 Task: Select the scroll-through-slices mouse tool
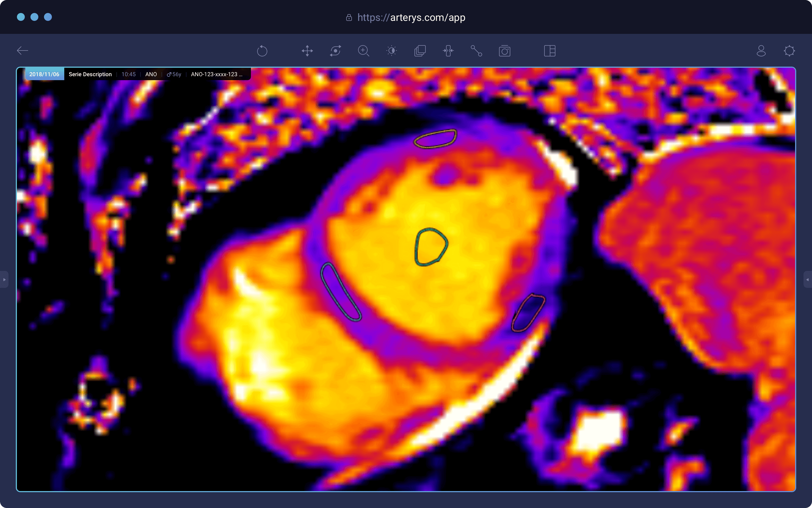click(x=448, y=51)
